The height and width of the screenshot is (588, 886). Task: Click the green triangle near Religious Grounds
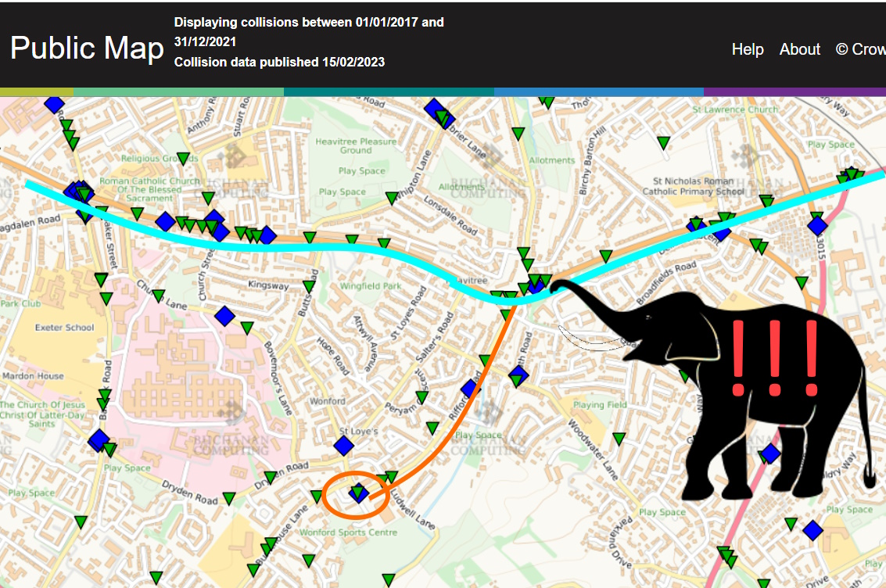(183, 159)
